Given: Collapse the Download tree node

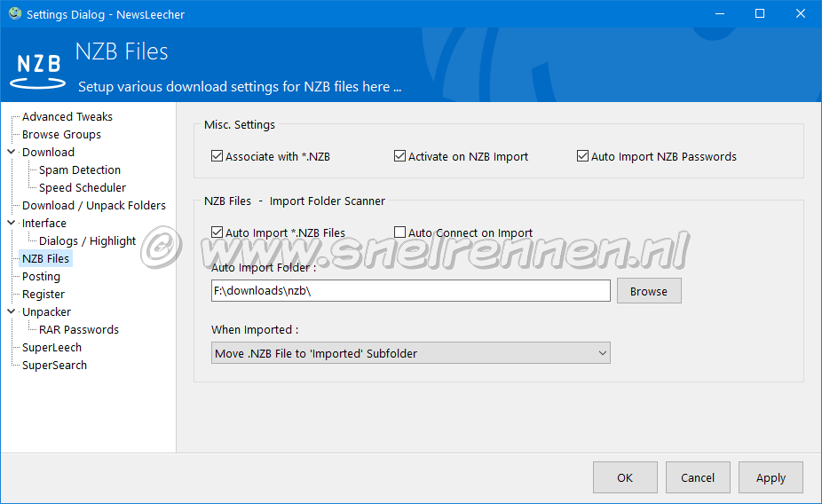Looking at the screenshot, I should [x=12, y=152].
